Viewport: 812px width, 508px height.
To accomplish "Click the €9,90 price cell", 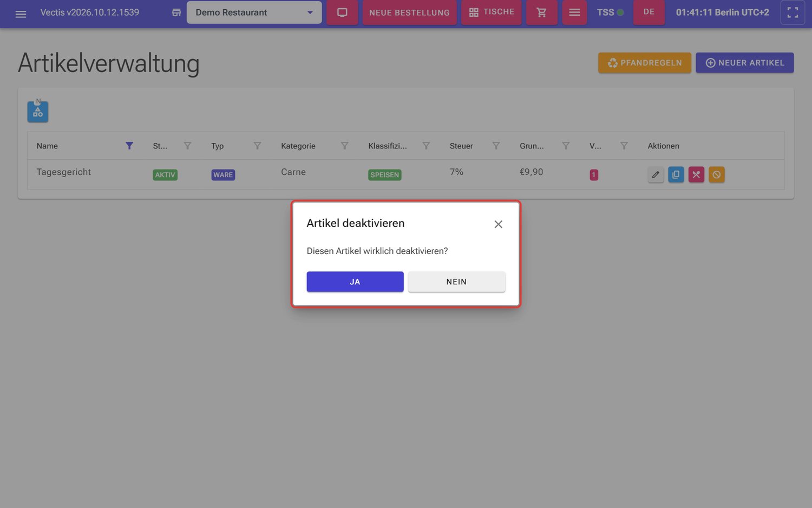I will pyautogui.click(x=532, y=172).
